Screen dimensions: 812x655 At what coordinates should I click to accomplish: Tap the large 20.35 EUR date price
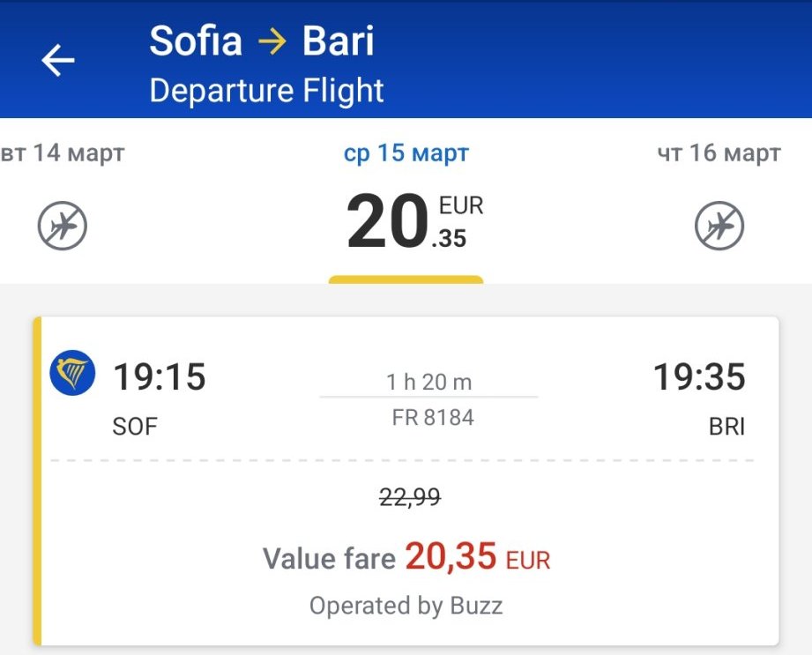[414, 222]
